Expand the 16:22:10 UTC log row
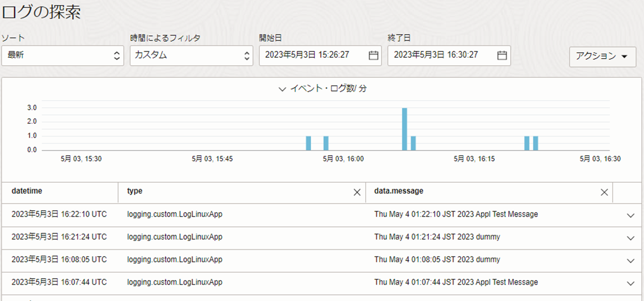644x301 pixels. click(x=630, y=215)
